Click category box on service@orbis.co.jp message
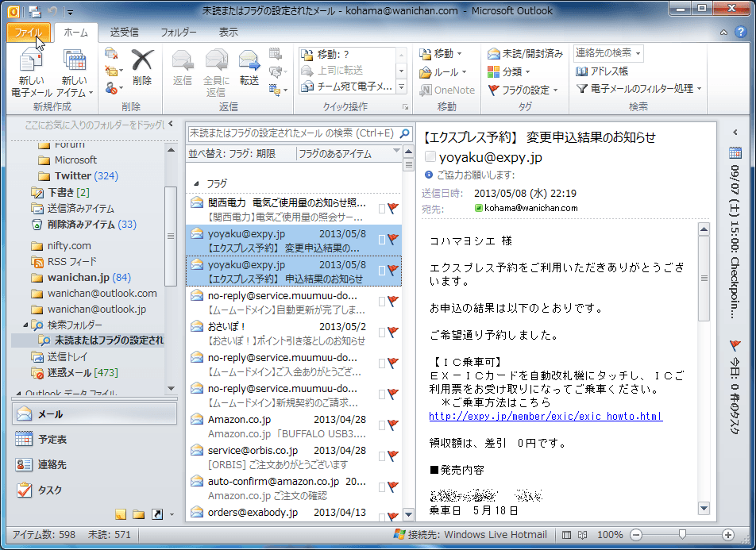 [382, 456]
